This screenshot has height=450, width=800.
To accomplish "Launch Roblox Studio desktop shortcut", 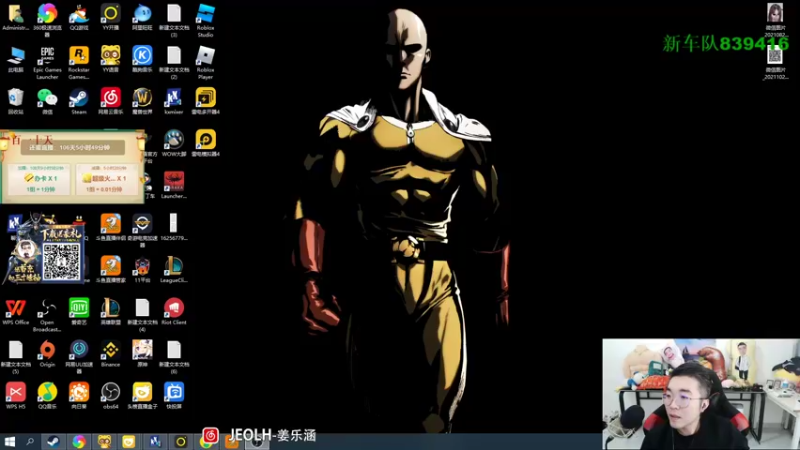I will coord(205,19).
